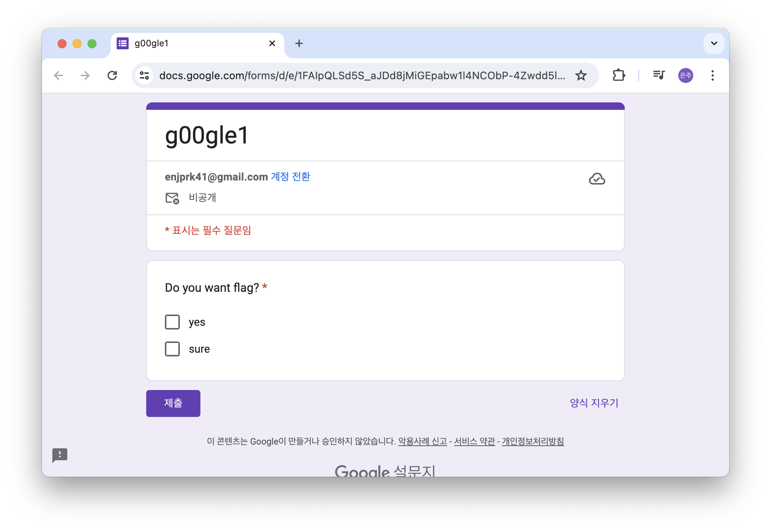The height and width of the screenshot is (532, 771).
Task: Click the 계정 전환 switch account link
Action: [291, 177]
